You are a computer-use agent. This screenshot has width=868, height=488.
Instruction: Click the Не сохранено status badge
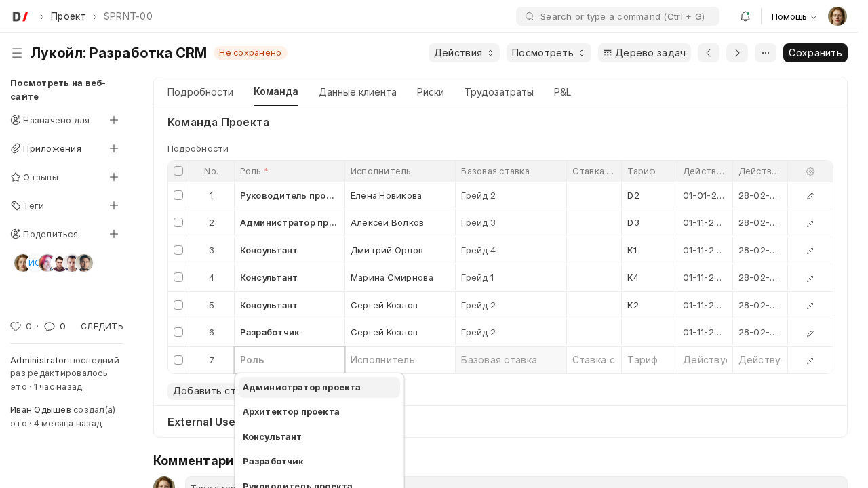click(x=250, y=53)
